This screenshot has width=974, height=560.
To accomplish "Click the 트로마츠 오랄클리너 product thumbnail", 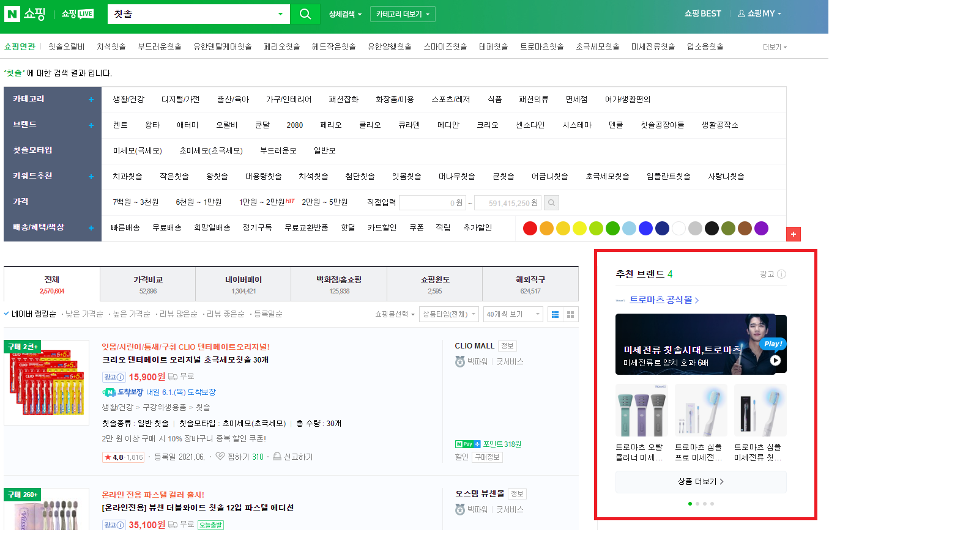I will [x=641, y=410].
